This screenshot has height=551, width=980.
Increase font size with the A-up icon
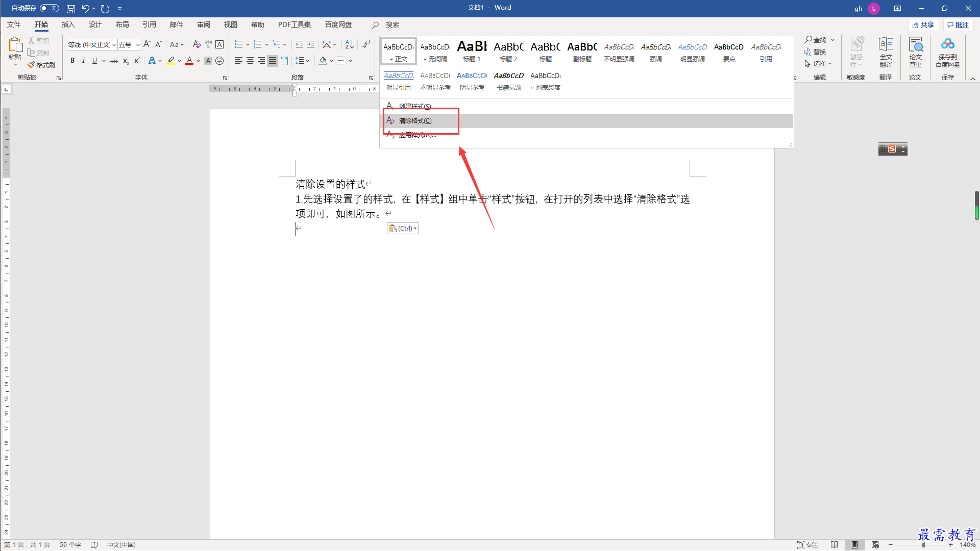point(147,44)
